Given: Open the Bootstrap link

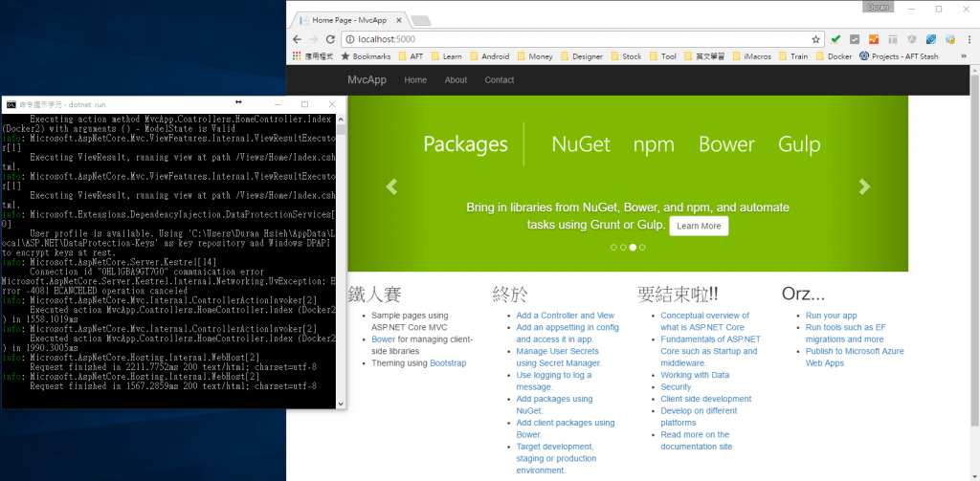Looking at the screenshot, I should [x=448, y=363].
